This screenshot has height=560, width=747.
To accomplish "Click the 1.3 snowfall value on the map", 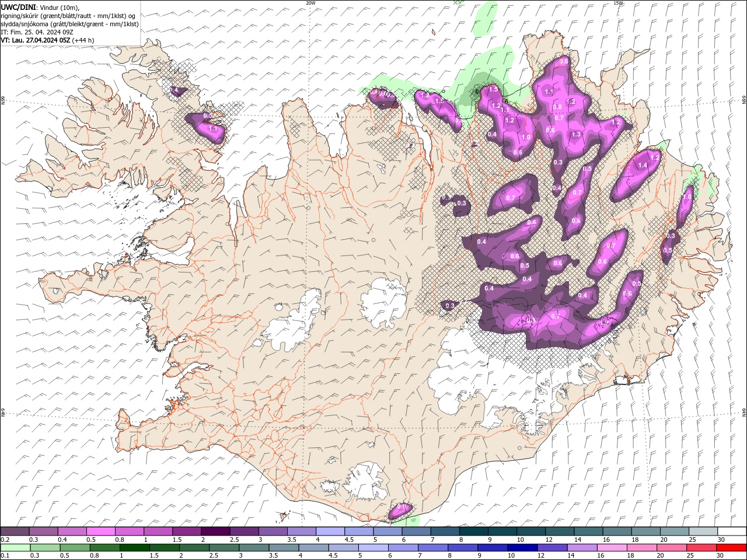I will tap(576, 134).
